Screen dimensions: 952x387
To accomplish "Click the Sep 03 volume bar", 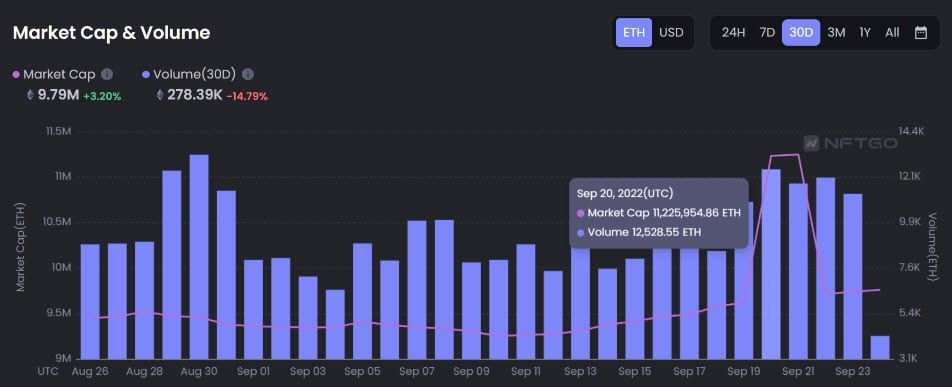I will [308, 317].
